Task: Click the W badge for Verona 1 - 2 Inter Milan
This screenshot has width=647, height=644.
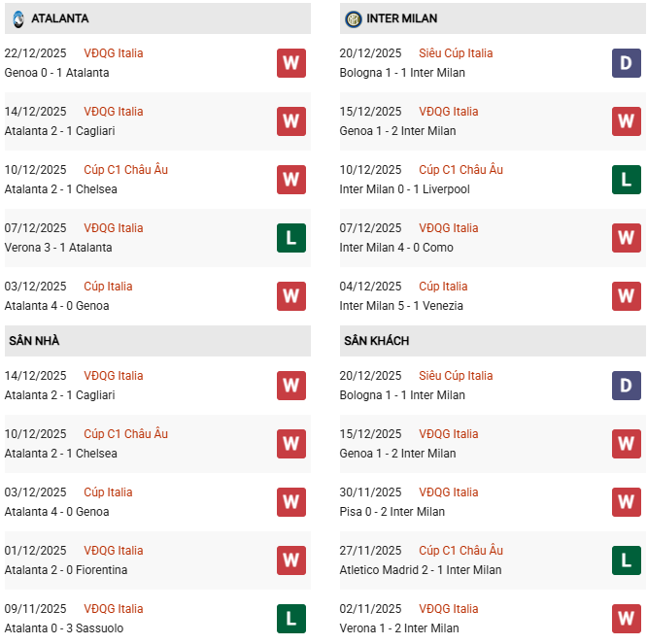Action: click(x=627, y=619)
